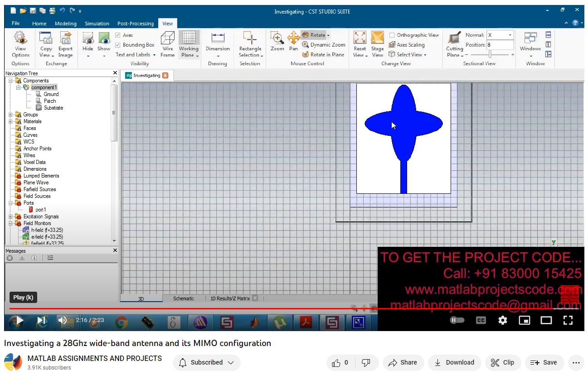Switch to the Post-Processing ribbon tab
588x375 pixels.
pyautogui.click(x=135, y=24)
